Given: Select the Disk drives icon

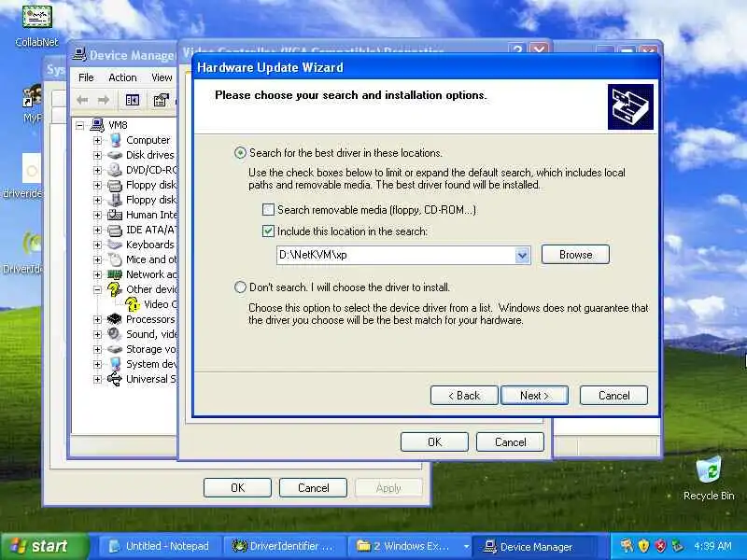Looking at the screenshot, I should [x=115, y=155].
